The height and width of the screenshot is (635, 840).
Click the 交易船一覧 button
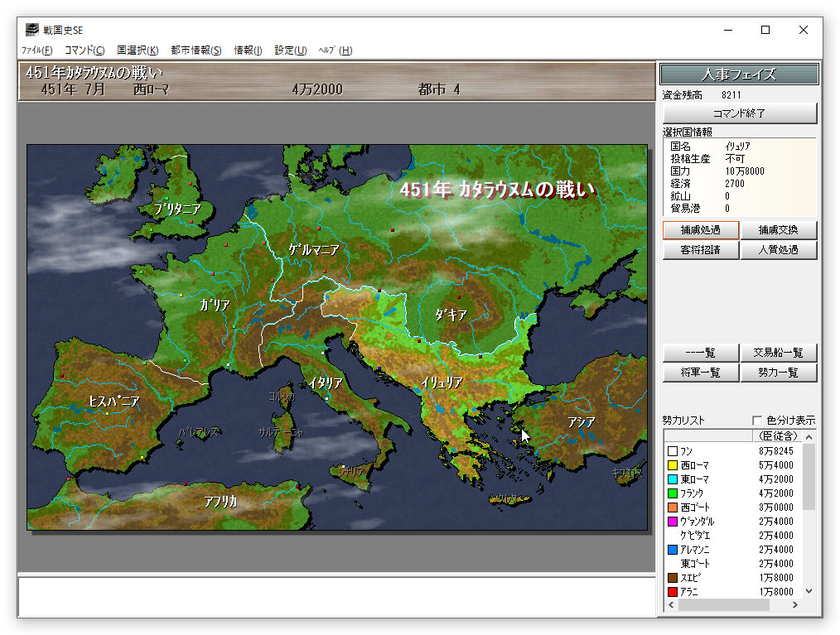[778, 353]
